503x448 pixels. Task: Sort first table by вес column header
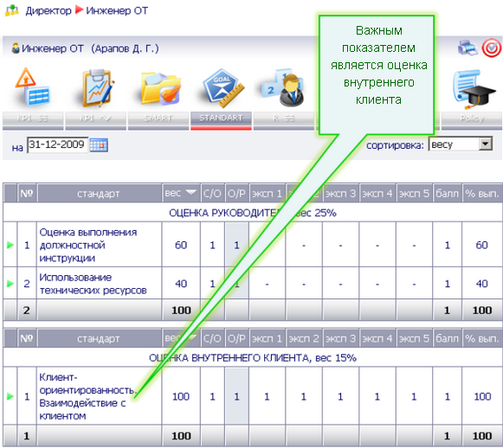click(x=181, y=193)
